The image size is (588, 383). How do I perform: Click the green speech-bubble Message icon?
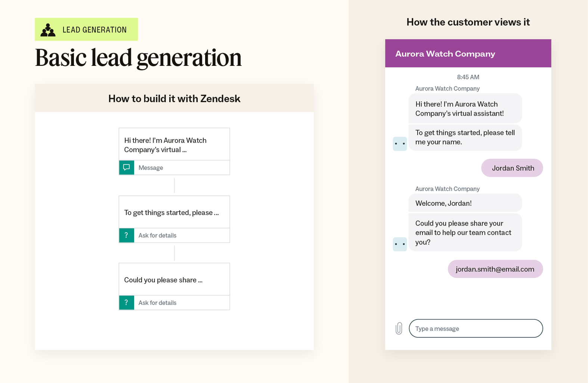click(127, 168)
